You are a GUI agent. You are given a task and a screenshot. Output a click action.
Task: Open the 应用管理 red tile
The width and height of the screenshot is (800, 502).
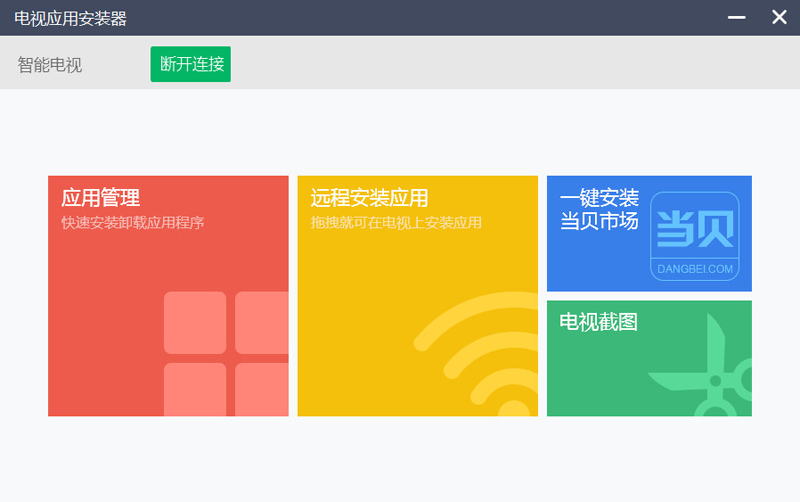coord(168,296)
